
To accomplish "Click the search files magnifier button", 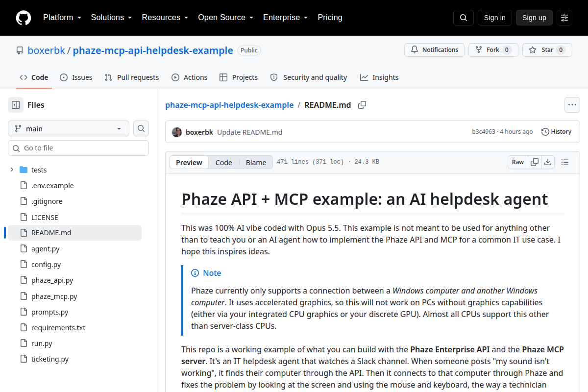I will click(x=141, y=128).
